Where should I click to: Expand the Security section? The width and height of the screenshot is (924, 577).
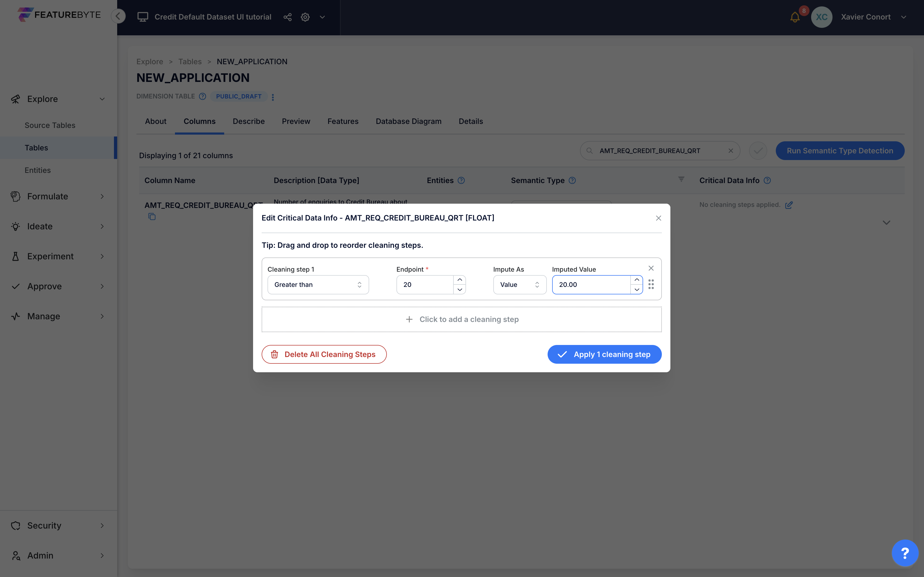pyautogui.click(x=102, y=526)
